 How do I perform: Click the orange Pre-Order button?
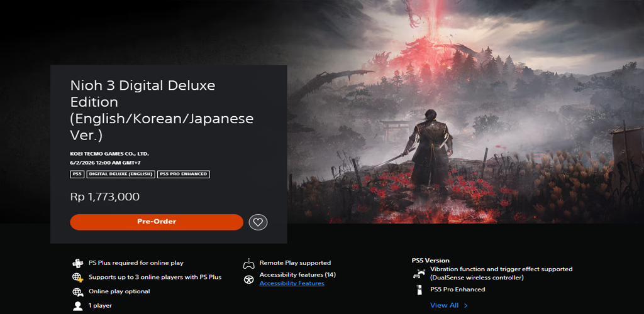coord(157,222)
